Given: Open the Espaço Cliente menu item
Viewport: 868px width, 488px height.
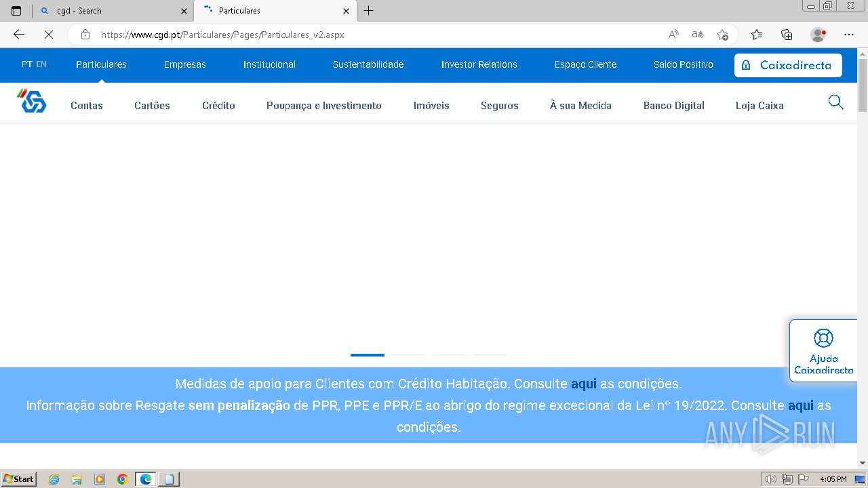Looking at the screenshot, I should [x=585, y=64].
